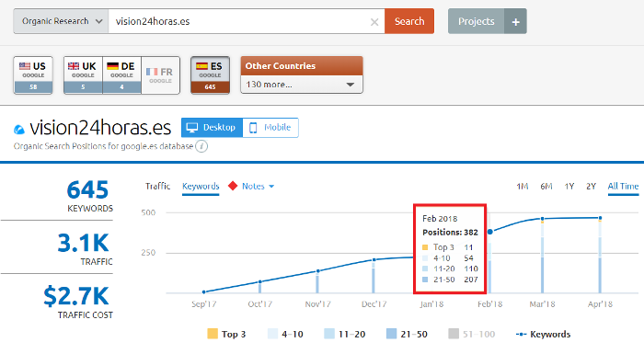Open the Notes dropdown
The image size is (644, 354).
click(x=258, y=186)
